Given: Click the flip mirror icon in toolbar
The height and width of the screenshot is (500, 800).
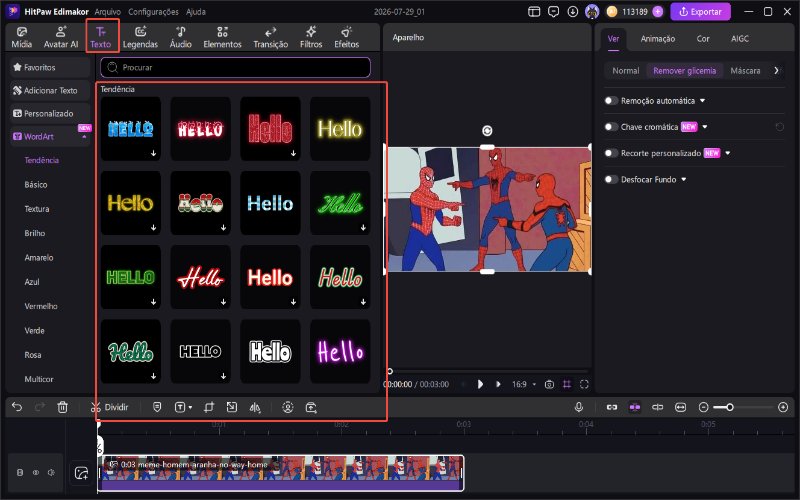Looking at the screenshot, I should (255, 407).
